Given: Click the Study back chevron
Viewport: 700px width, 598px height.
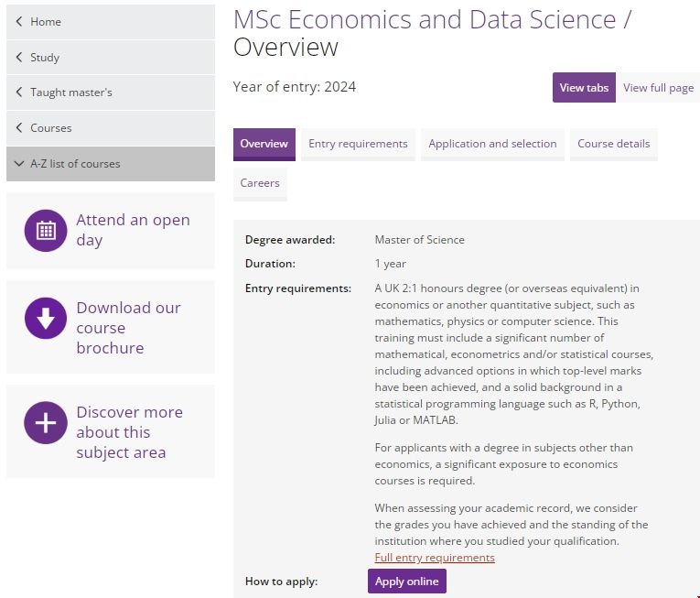Looking at the screenshot, I should tap(19, 57).
